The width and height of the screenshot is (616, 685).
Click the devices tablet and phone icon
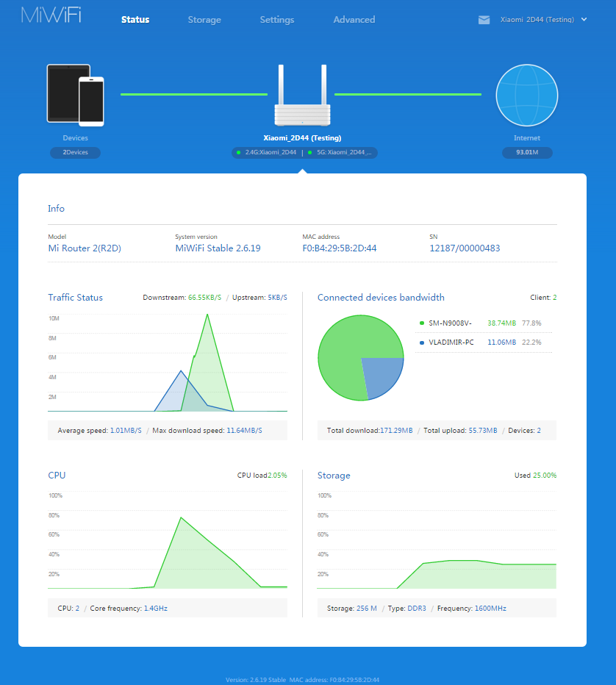pyautogui.click(x=75, y=96)
